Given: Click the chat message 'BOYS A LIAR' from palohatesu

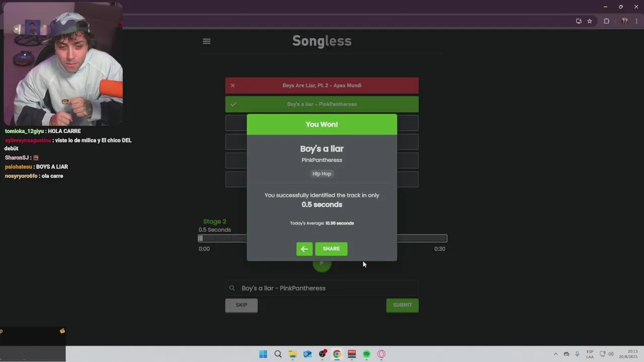Looking at the screenshot, I should 36,167.
